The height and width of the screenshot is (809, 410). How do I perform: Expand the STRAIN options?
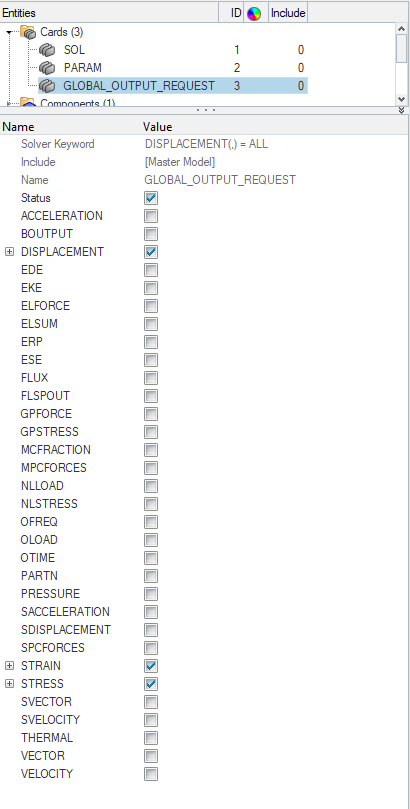[9, 666]
